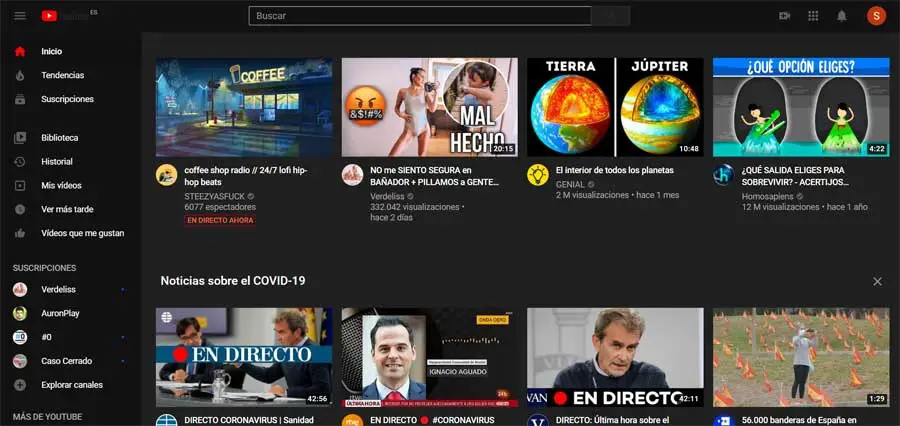Open the notifications bell
The height and width of the screenshot is (426, 900).
click(x=841, y=16)
